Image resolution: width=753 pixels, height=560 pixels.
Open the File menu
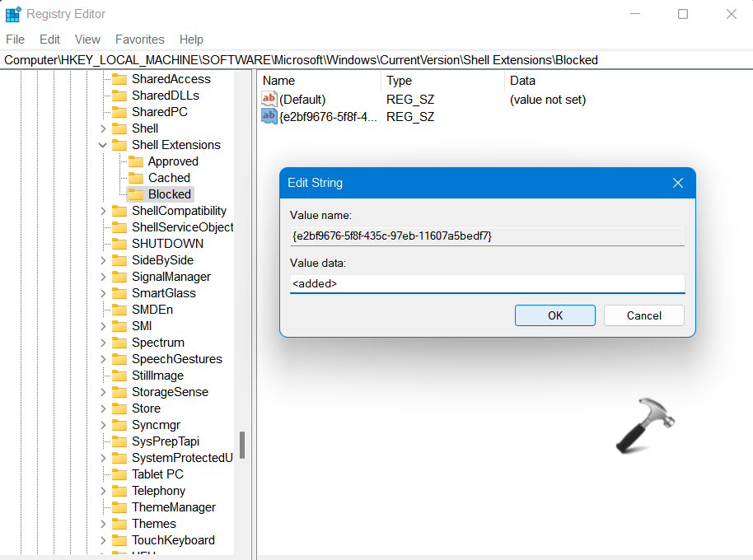pyautogui.click(x=15, y=40)
